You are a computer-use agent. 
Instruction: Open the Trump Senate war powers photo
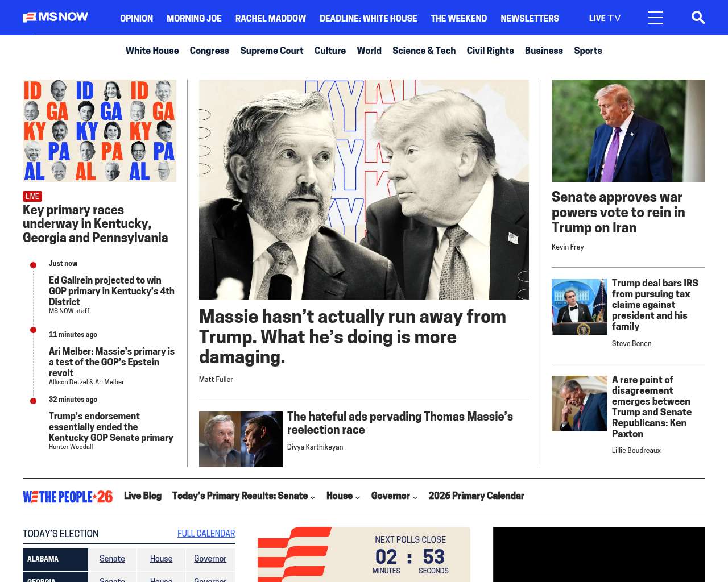tap(628, 131)
